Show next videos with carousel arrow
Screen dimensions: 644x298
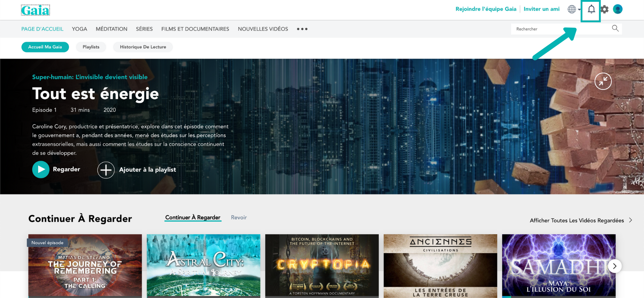[615, 266]
